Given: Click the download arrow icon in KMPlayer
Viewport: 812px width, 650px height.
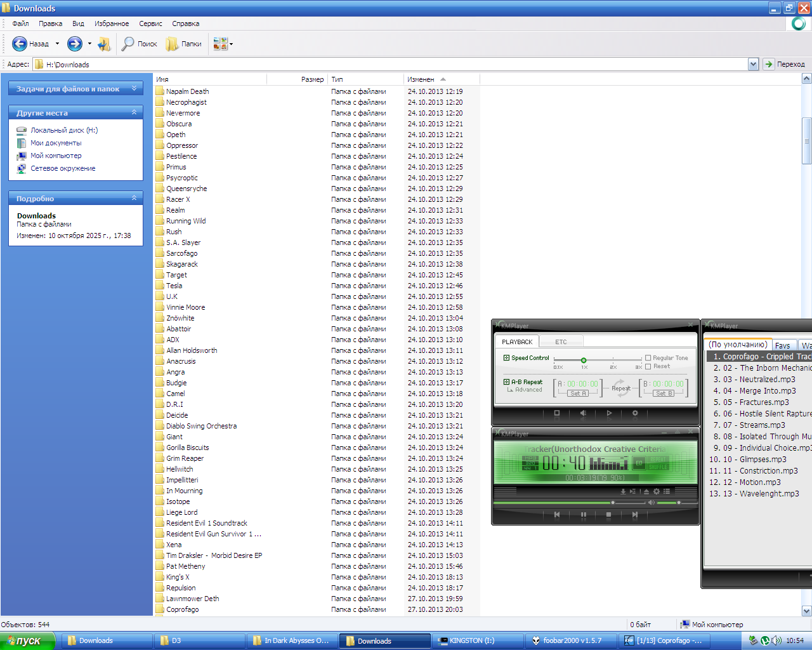Looking at the screenshot, I should tap(623, 491).
